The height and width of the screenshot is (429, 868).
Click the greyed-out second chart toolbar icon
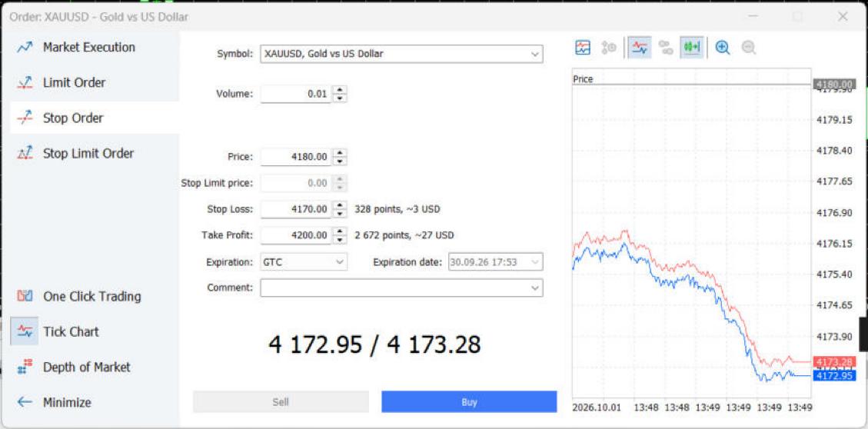[x=609, y=48]
